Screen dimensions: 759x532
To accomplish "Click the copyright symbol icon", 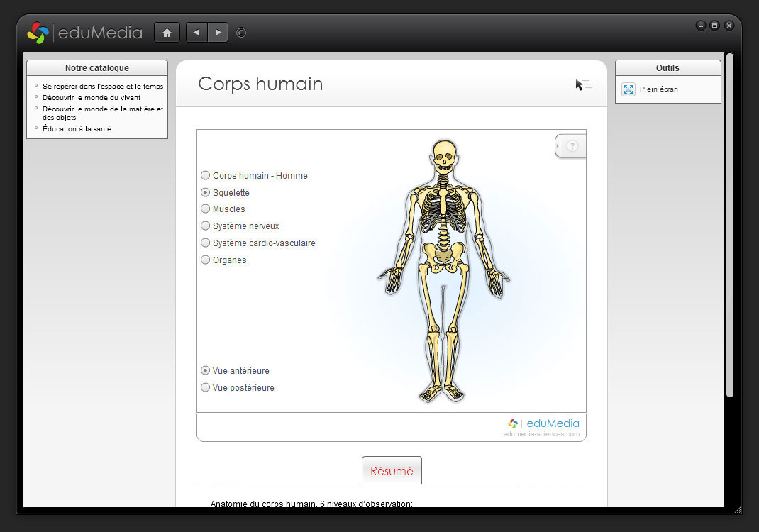I will coord(241,33).
